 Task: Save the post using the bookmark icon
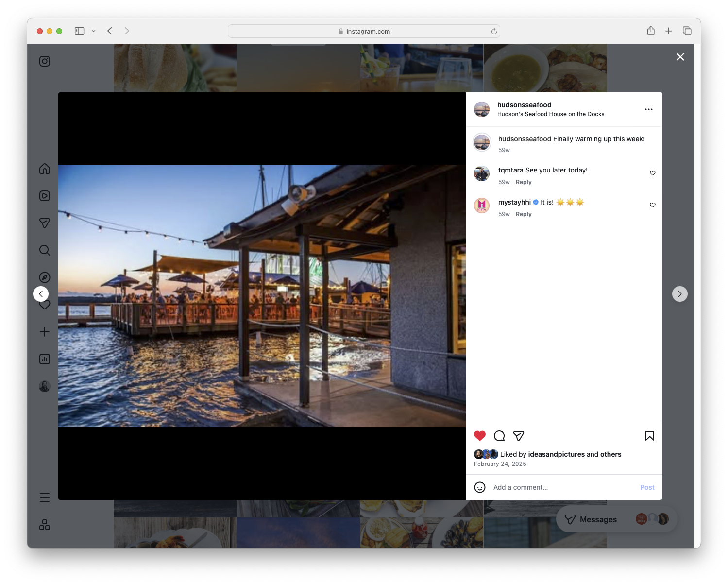click(649, 436)
